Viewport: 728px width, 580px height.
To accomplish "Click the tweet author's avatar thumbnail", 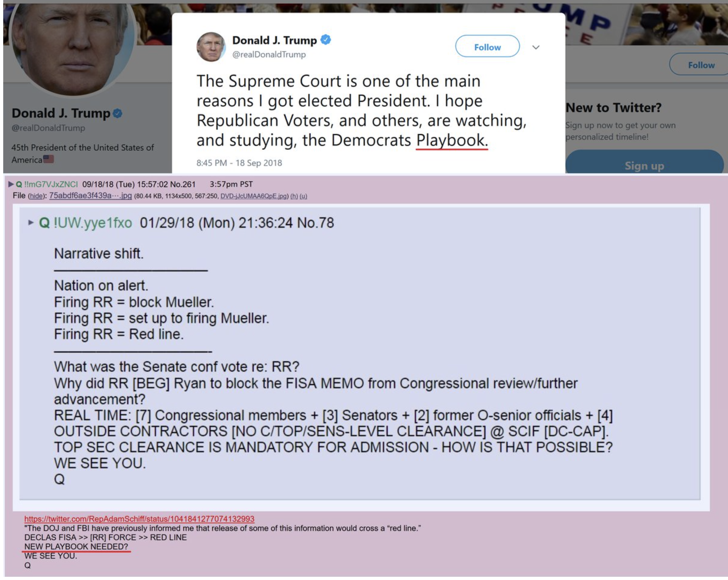I will 211,47.
